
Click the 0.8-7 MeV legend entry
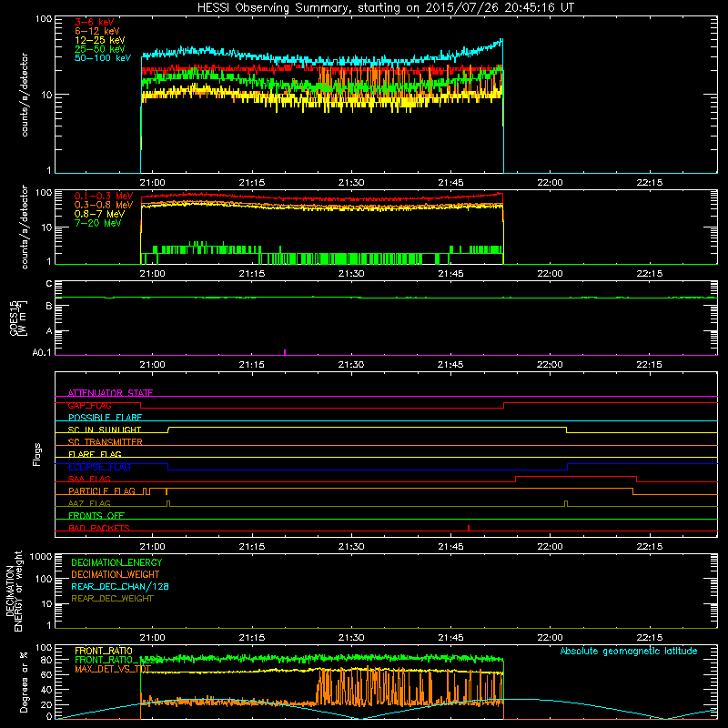click(x=99, y=214)
